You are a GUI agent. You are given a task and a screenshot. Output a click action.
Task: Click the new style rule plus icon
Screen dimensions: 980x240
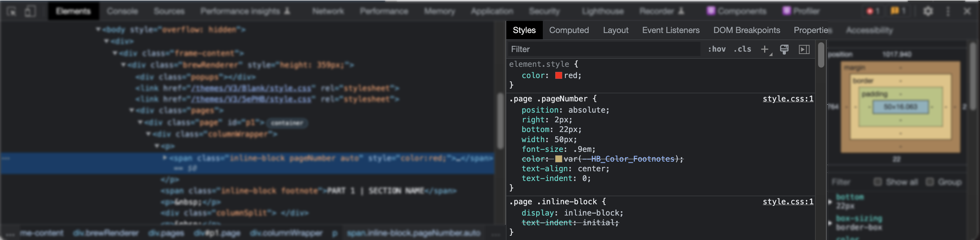click(765, 49)
